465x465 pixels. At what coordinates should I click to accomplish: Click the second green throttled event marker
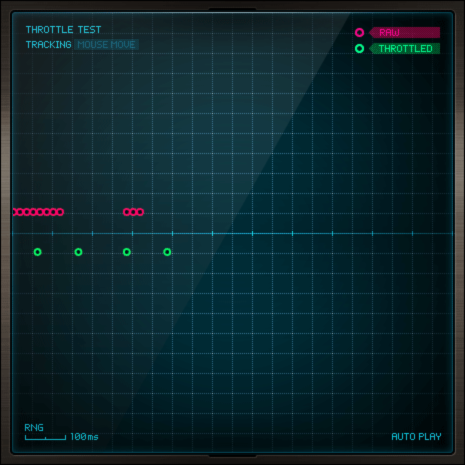coord(78,252)
